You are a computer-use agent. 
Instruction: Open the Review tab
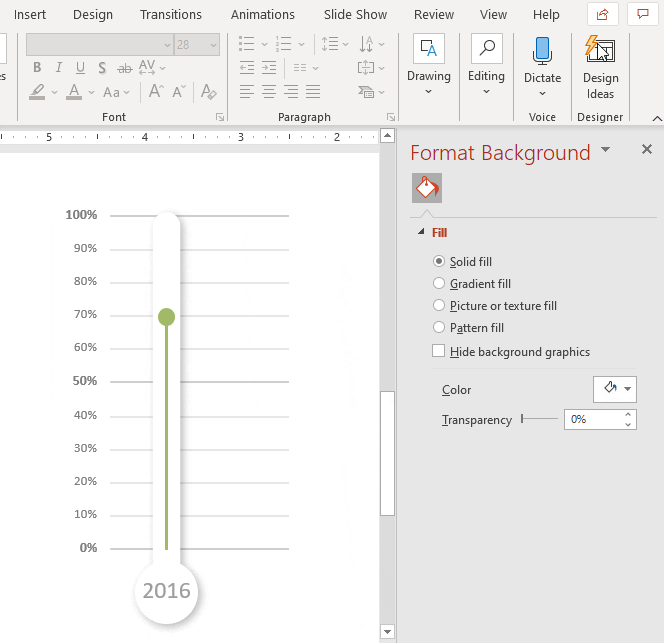[434, 15]
